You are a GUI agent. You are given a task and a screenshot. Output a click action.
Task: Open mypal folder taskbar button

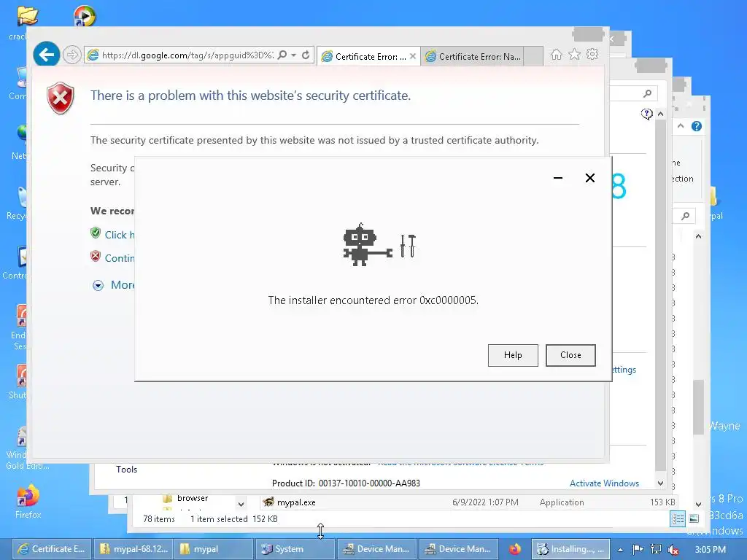click(214, 549)
